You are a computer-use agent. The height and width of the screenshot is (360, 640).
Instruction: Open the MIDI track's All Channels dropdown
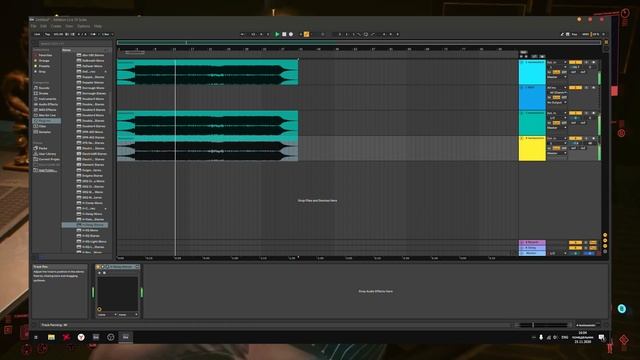click(557, 93)
